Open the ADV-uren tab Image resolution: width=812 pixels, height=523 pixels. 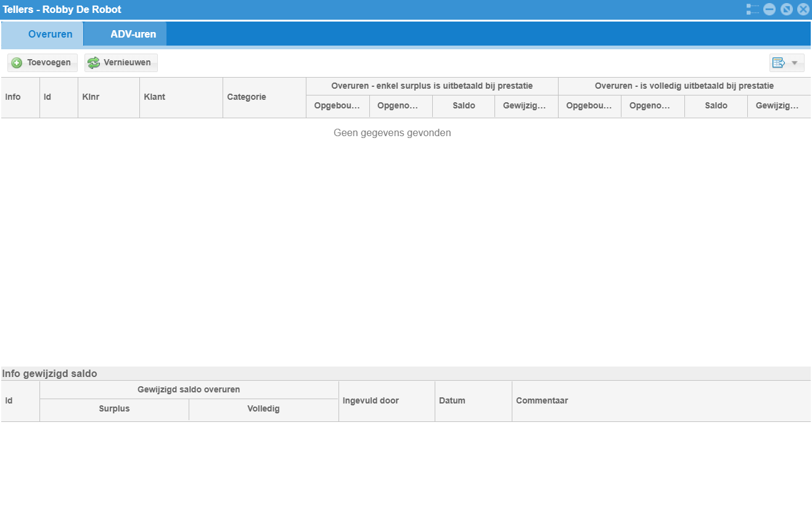[125, 34]
